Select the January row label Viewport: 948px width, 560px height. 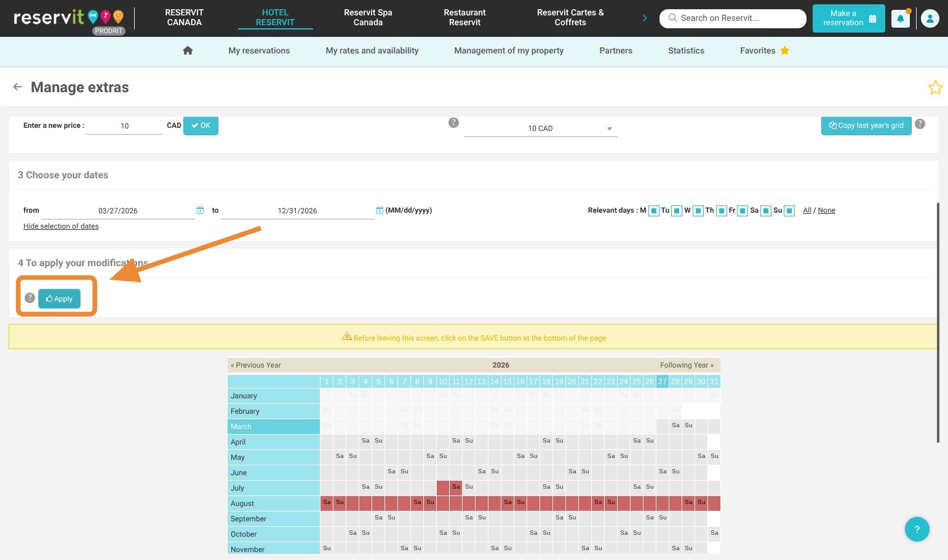coord(274,396)
